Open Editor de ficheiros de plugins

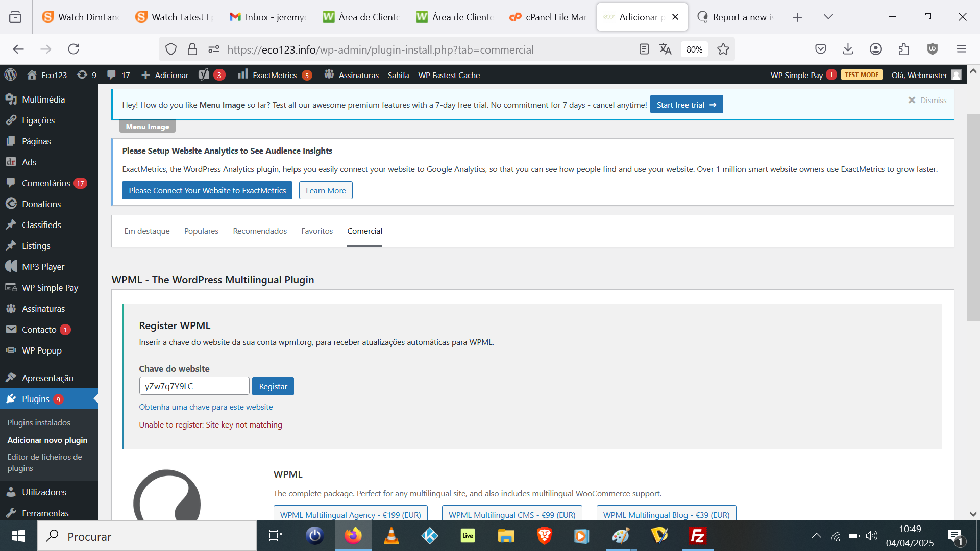(x=44, y=462)
